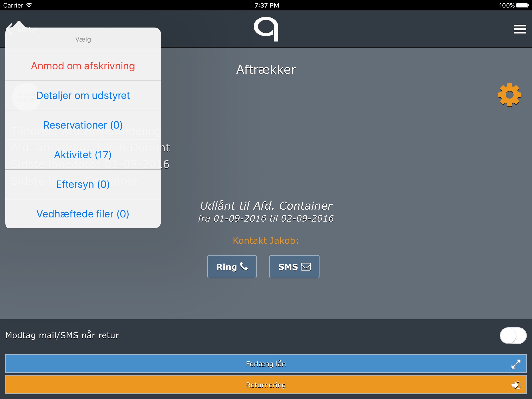Click the Aftrækker title text

tap(266, 70)
